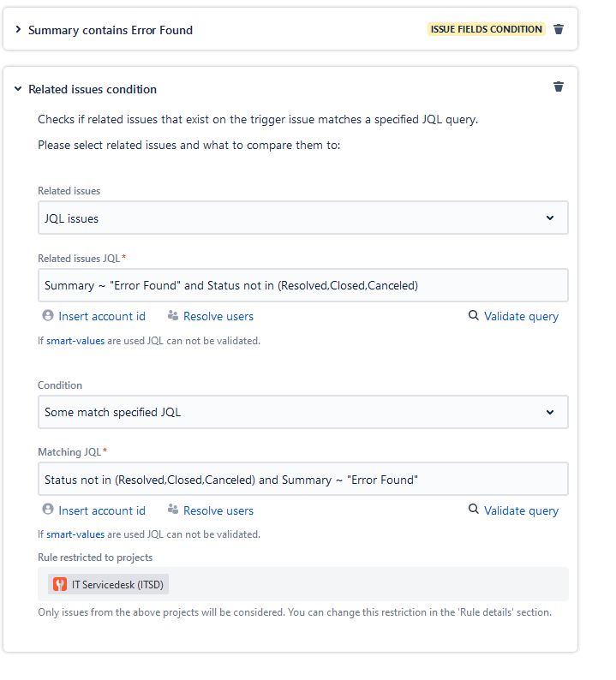Click the IT Servicedesk project icon
Screen dimensions: 616x680
tap(60, 585)
